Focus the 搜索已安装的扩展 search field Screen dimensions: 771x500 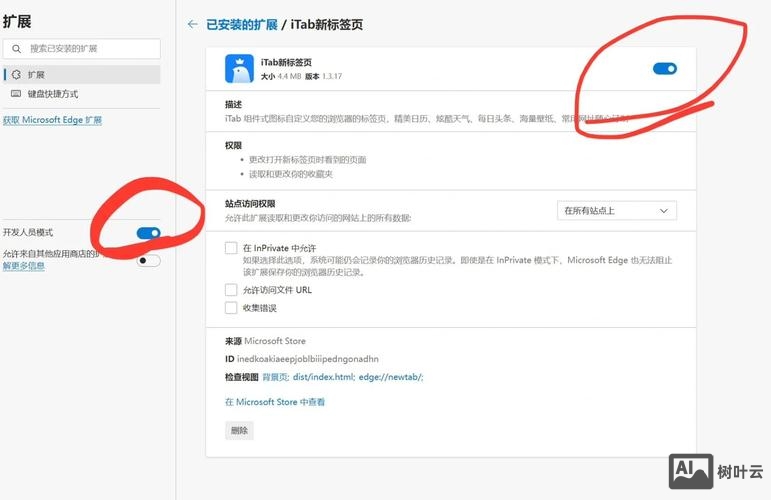click(x=82, y=49)
